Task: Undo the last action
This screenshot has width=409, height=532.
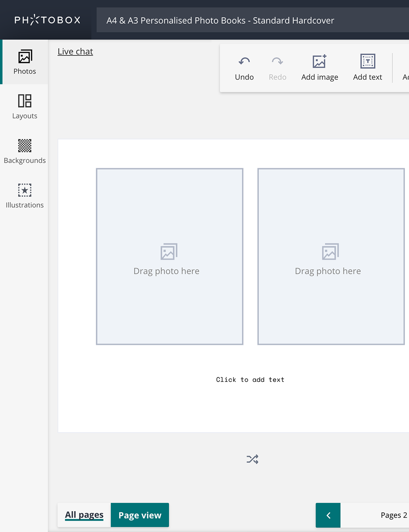Action: point(244,68)
